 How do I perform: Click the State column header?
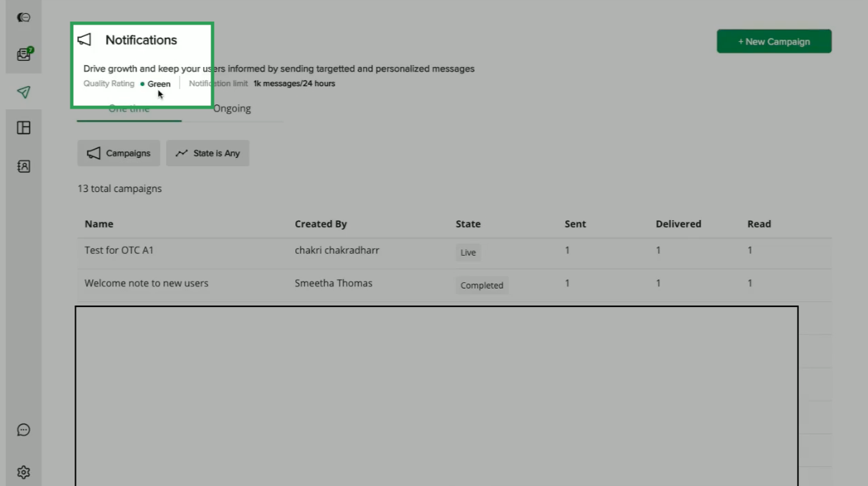click(x=468, y=224)
